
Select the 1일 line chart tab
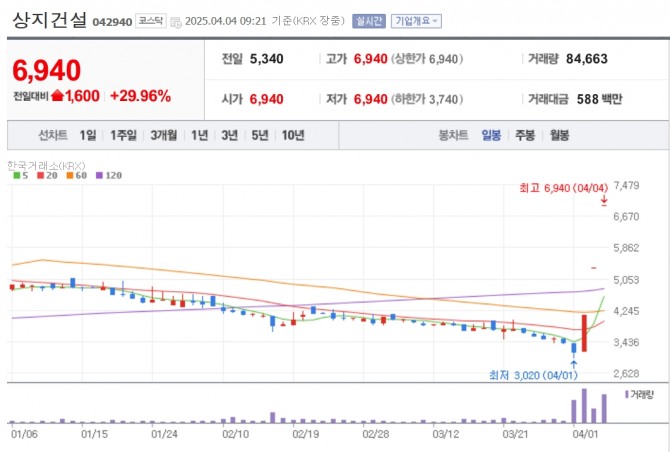(88, 135)
